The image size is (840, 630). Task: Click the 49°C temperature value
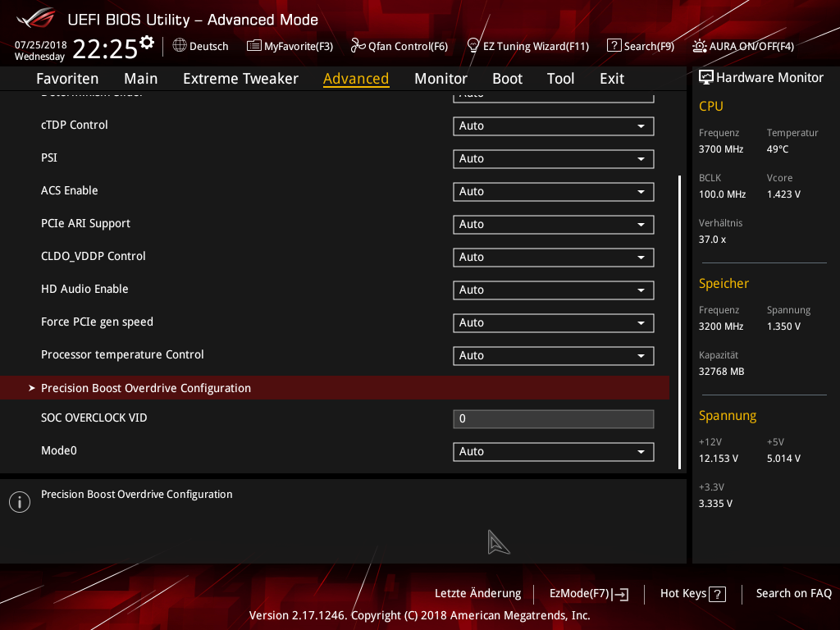(x=778, y=149)
